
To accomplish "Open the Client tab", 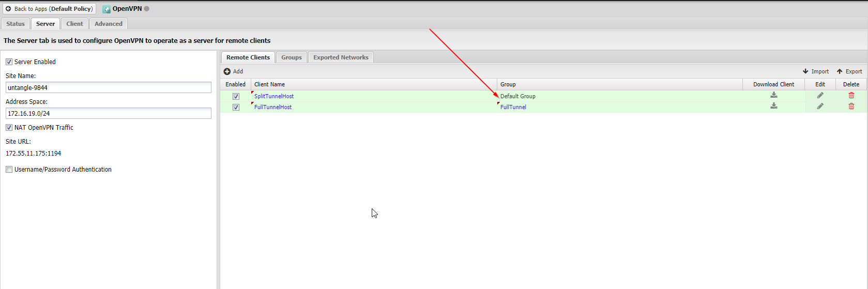I will pyautogui.click(x=74, y=24).
